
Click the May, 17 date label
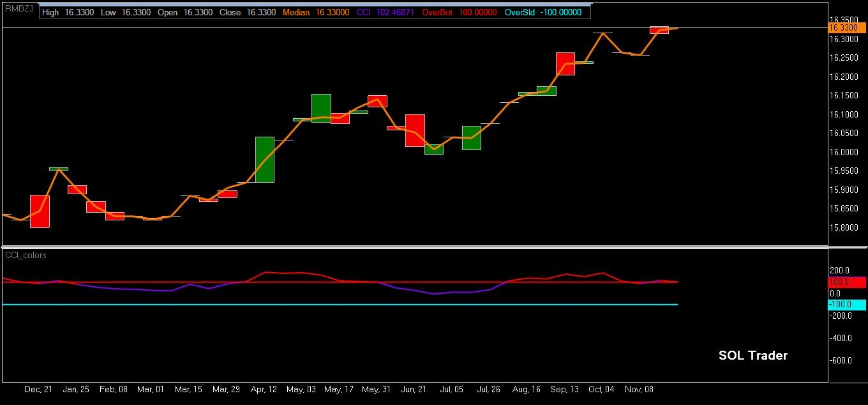(x=339, y=389)
